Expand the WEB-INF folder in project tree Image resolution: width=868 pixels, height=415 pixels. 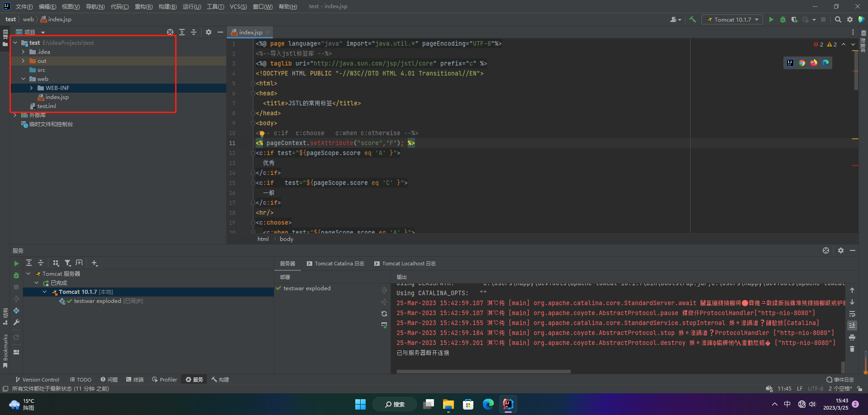[31, 88]
